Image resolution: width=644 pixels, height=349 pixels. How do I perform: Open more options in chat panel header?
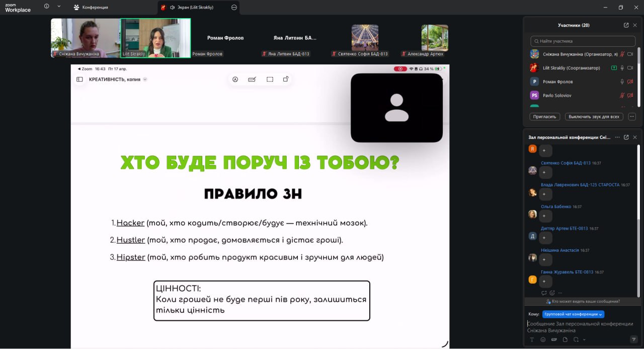click(x=617, y=137)
